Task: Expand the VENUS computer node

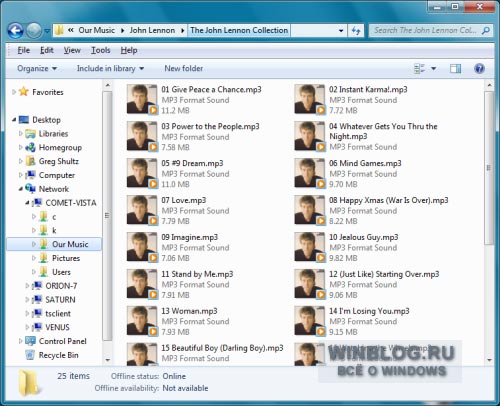Action: tap(27, 327)
